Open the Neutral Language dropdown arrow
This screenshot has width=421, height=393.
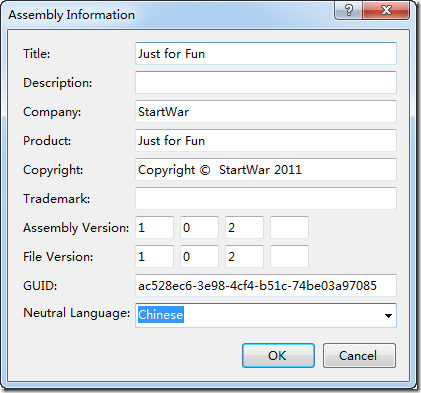[388, 315]
